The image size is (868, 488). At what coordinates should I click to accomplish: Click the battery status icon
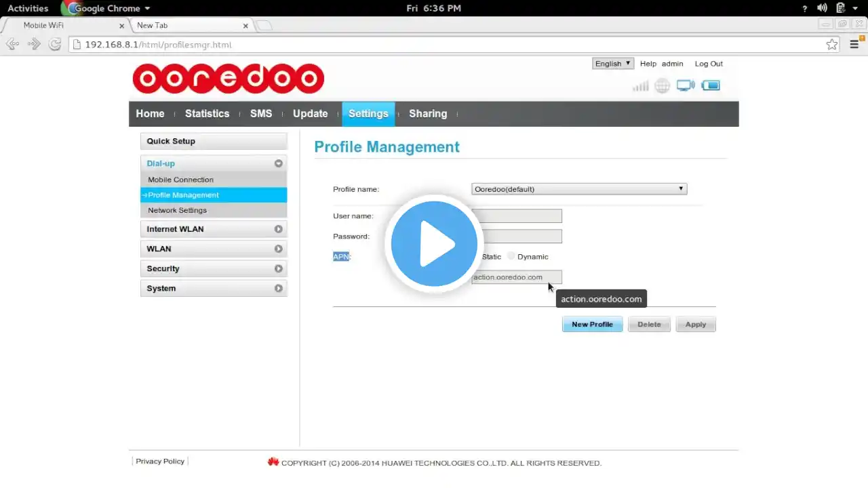coord(711,85)
